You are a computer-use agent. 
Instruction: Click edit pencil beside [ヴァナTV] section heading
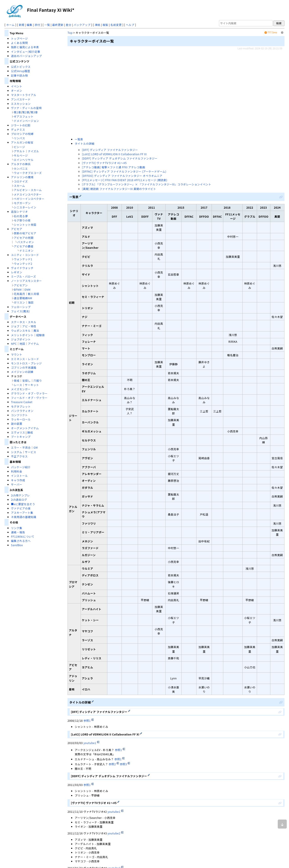tap(118, 802)
